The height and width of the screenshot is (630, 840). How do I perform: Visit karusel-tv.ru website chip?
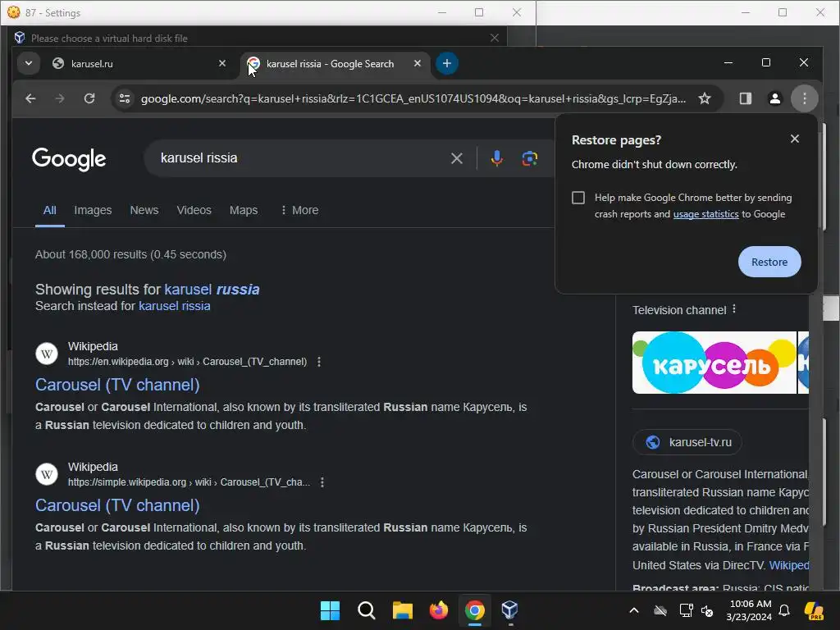point(687,442)
